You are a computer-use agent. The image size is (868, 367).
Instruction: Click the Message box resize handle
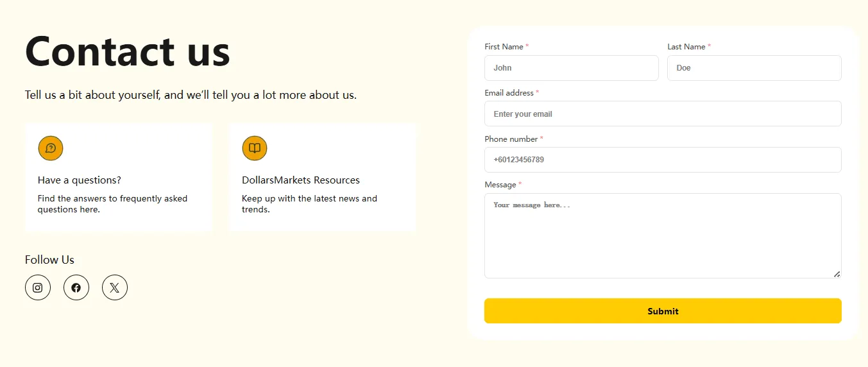(837, 274)
